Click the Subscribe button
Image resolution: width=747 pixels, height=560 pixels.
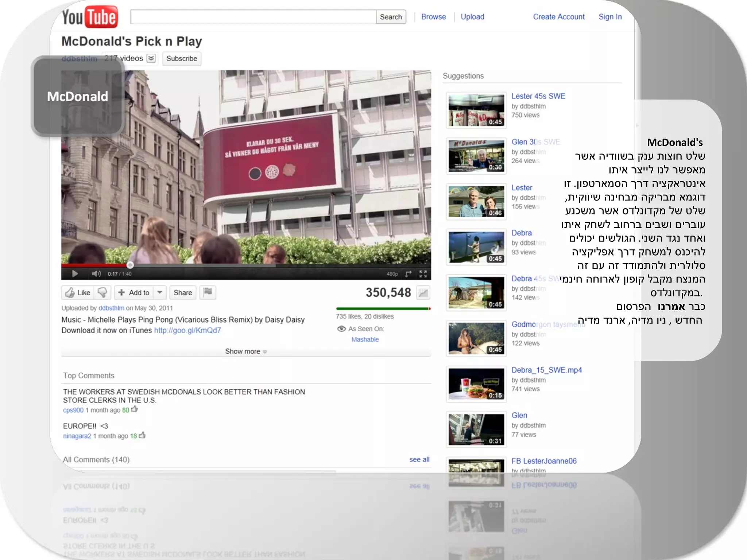tap(181, 59)
